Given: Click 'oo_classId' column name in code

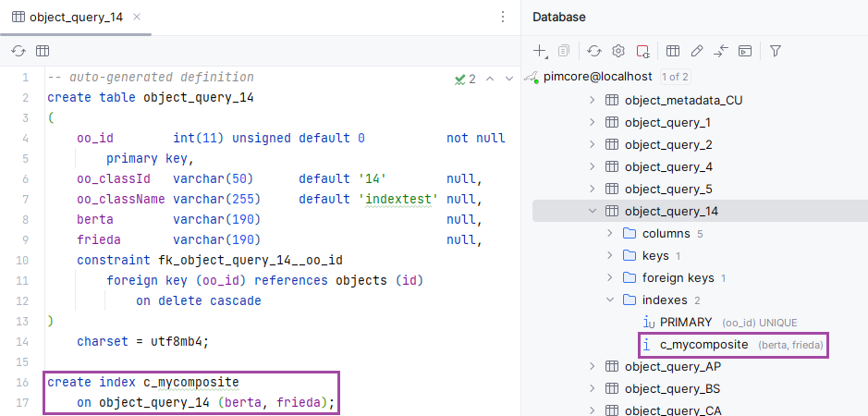Looking at the screenshot, I should 114,179.
